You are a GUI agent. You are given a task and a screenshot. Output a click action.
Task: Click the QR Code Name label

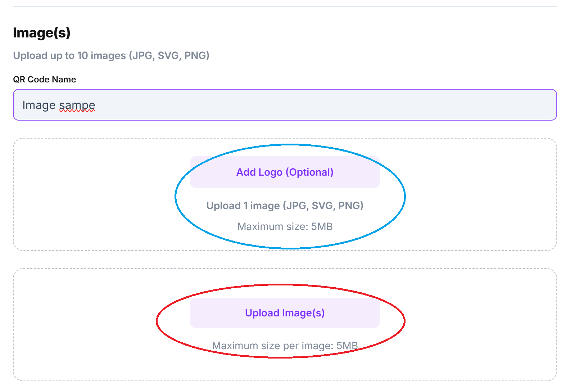click(x=45, y=80)
